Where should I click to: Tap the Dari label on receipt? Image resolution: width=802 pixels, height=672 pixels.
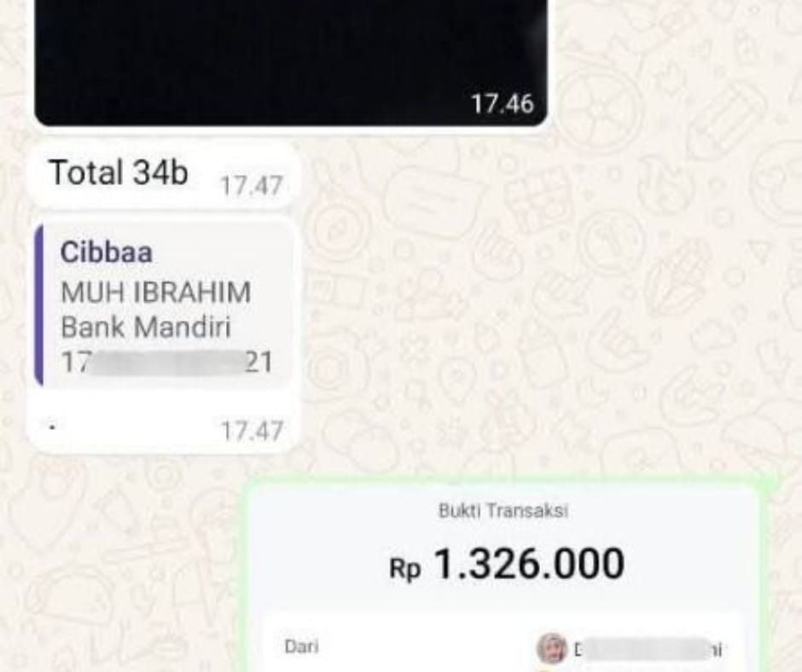click(x=302, y=646)
